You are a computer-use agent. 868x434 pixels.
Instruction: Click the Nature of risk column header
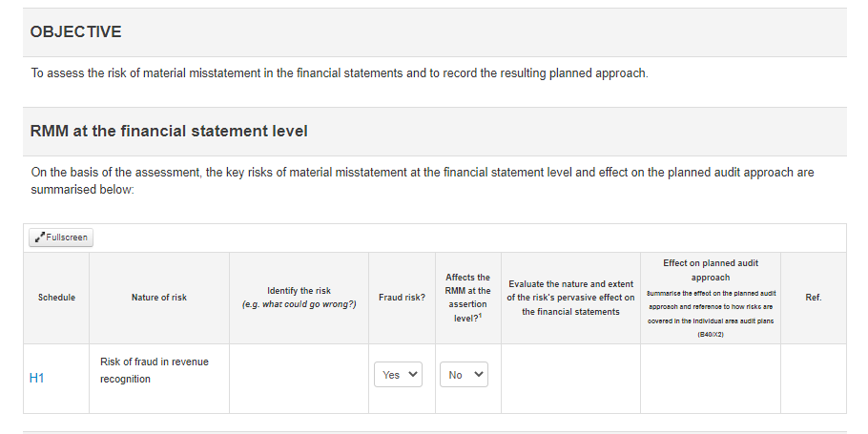159,298
